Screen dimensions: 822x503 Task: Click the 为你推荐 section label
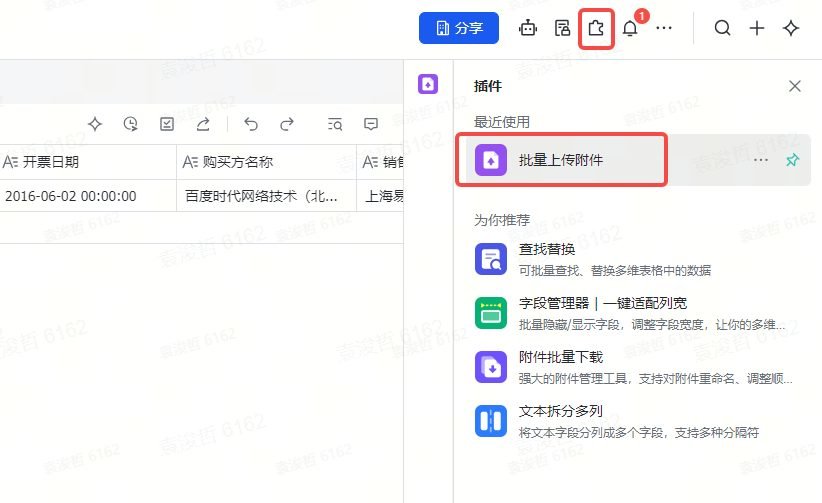[x=502, y=220]
